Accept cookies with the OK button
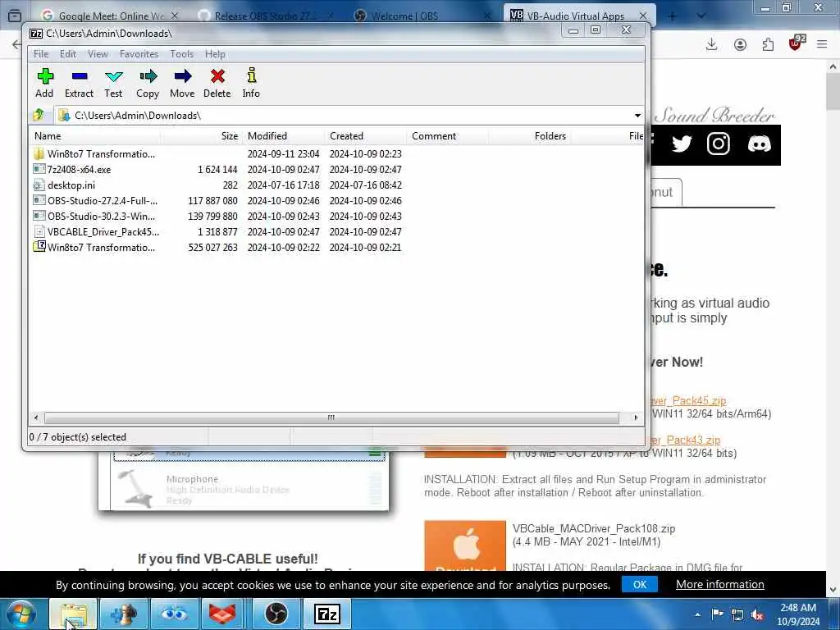This screenshot has width=840, height=630. coord(640,584)
